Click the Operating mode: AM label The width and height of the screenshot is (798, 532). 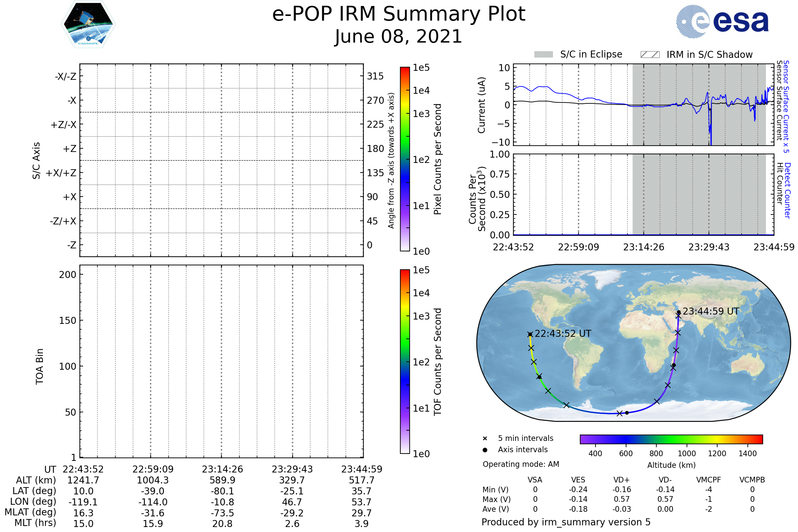point(521,464)
